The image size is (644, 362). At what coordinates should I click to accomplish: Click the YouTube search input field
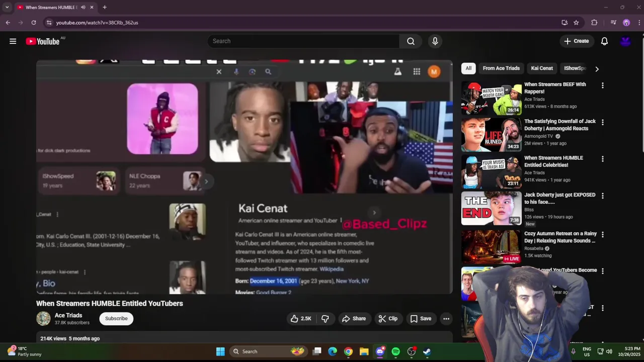tap(303, 41)
